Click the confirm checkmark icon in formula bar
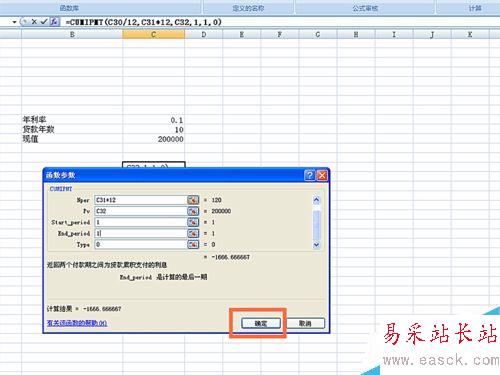Image resolution: width=500 pixels, height=375 pixels. point(44,22)
